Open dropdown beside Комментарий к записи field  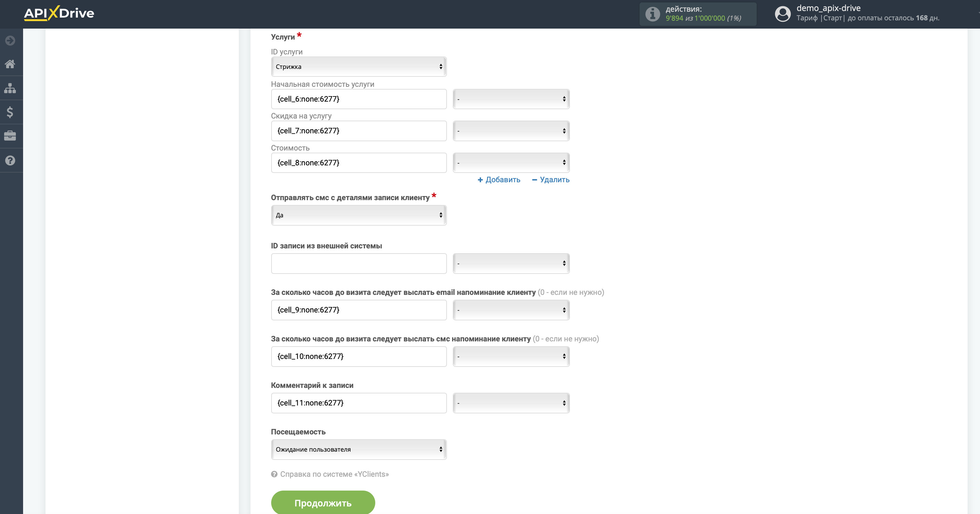click(x=511, y=402)
